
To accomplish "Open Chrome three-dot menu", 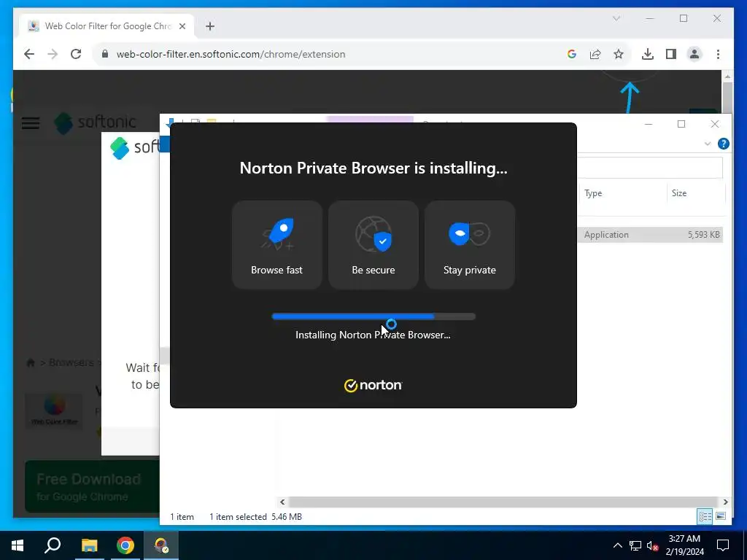I will coord(718,54).
